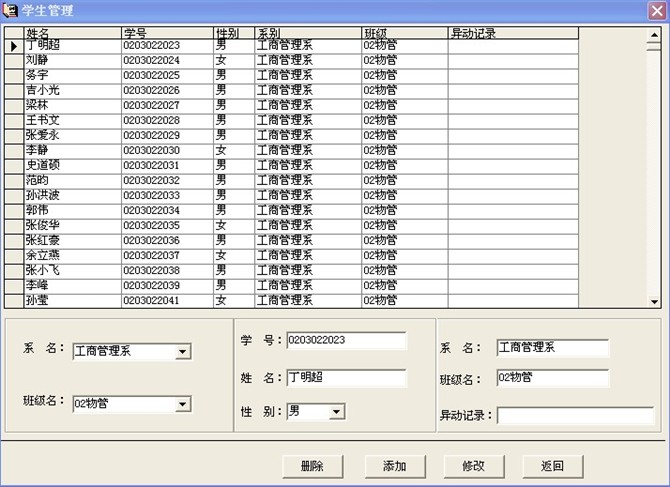The image size is (670, 487).
Task: Select the student ID cell 0203022025
Action: (x=168, y=76)
